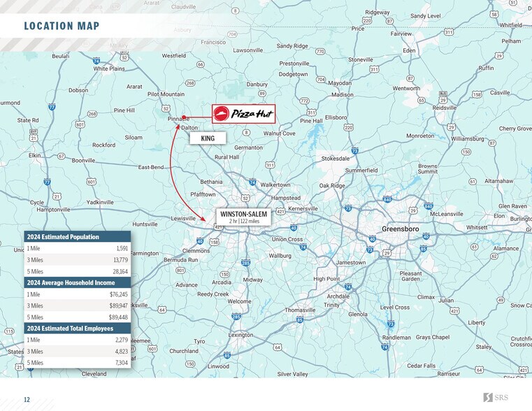This screenshot has width=532, height=411.
Task: Click the Location Map page title
Action: click(62, 27)
